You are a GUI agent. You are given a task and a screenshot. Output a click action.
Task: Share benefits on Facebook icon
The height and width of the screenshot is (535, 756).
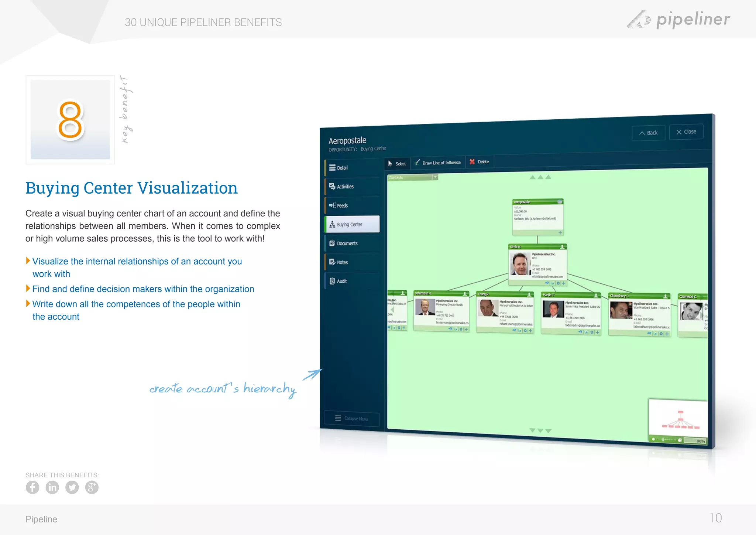pos(32,487)
